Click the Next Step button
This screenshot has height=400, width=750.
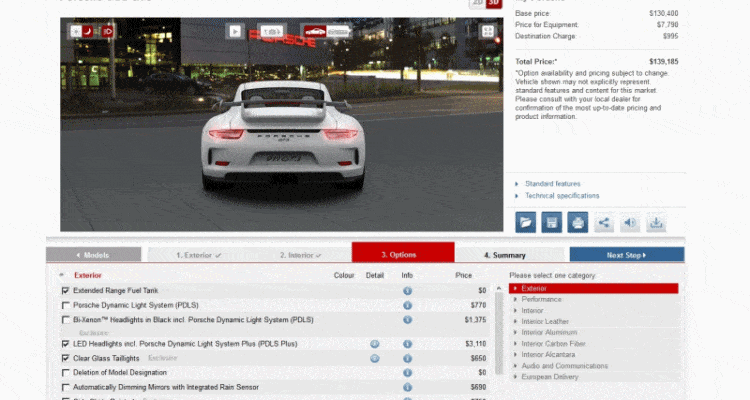627,255
